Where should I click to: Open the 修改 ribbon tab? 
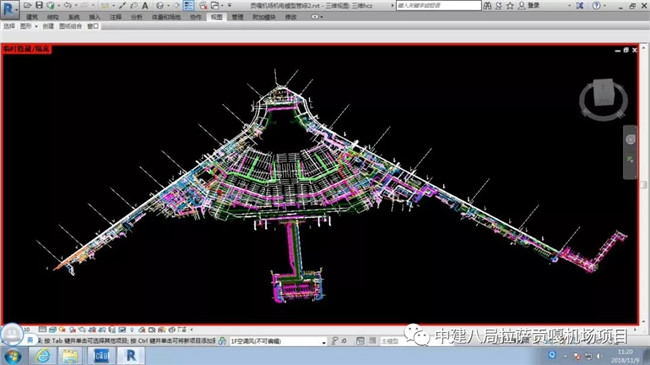pos(291,17)
